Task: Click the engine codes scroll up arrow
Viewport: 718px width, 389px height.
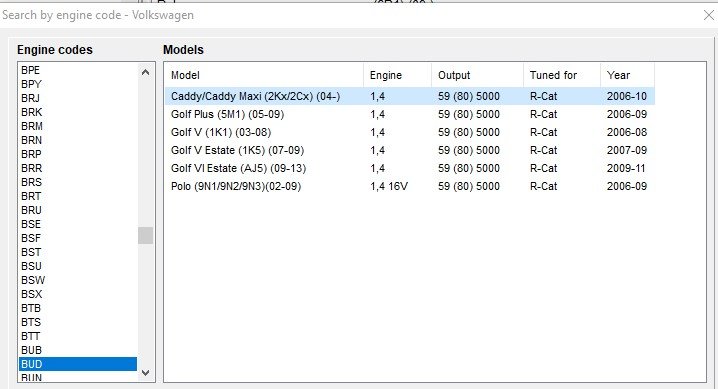Action: (x=146, y=72)
